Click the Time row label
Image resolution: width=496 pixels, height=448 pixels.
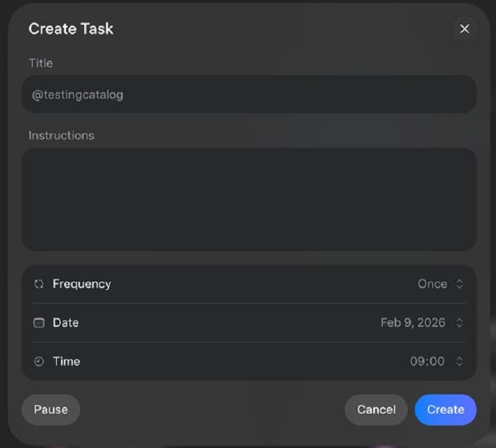pyautogui.click(x=66, y=361)
